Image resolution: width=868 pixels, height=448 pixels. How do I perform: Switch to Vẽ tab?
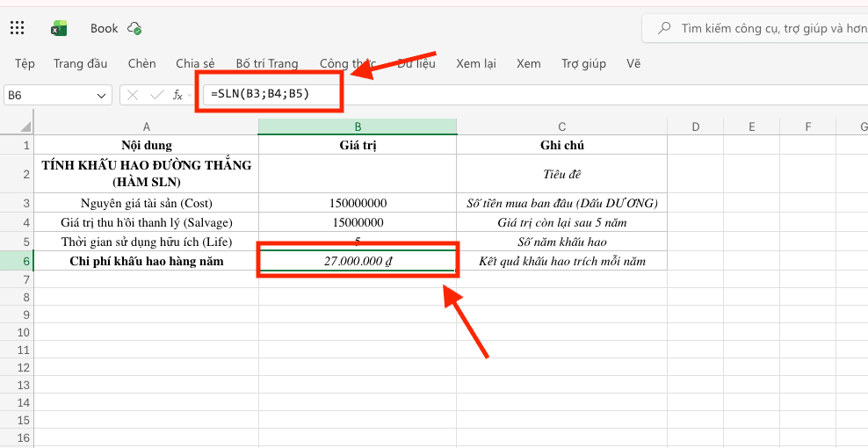tap(633, 63)
